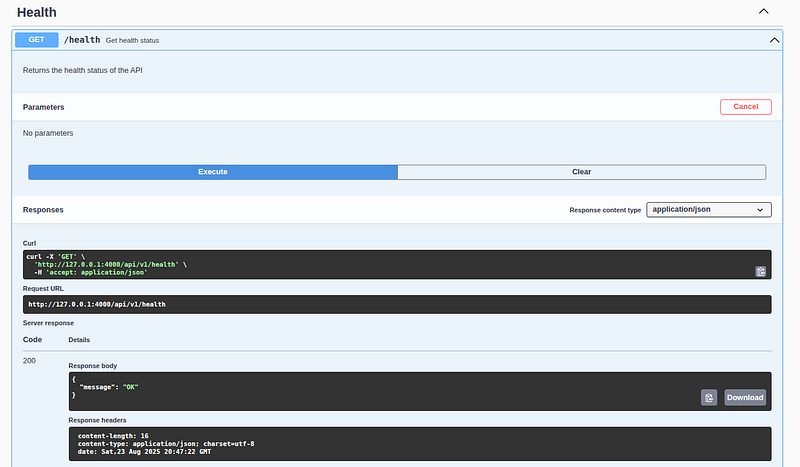This screenshot has height=467, width=800.
Task: Click the blue GET method badge
Action: pos(37,40)
